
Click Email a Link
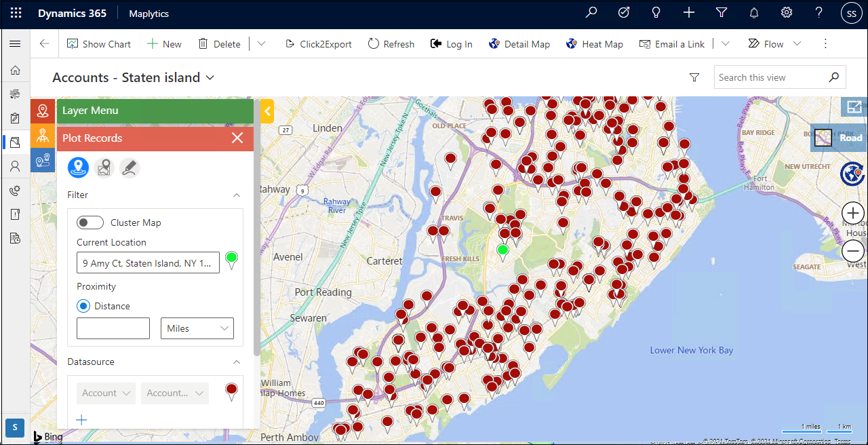(x=672, y=44)
